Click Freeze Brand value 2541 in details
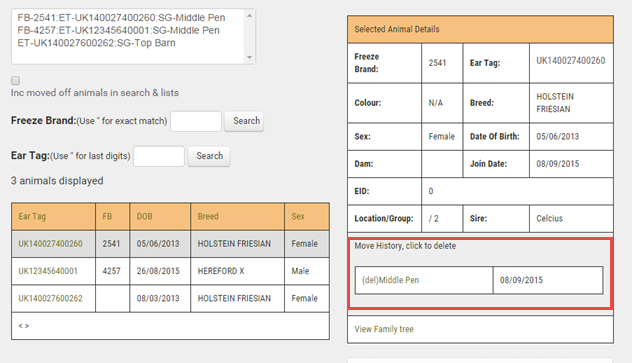The image size is (632, 363). point(437,63)
